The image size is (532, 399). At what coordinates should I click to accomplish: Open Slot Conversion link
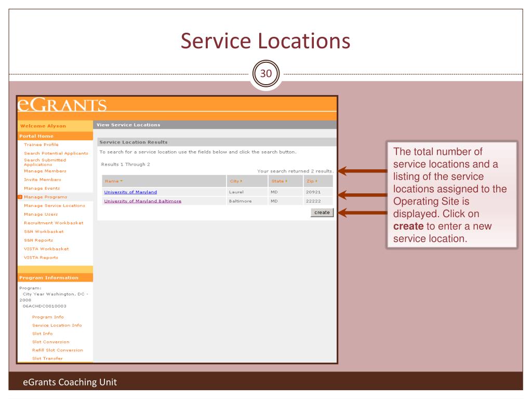[50, 342]
